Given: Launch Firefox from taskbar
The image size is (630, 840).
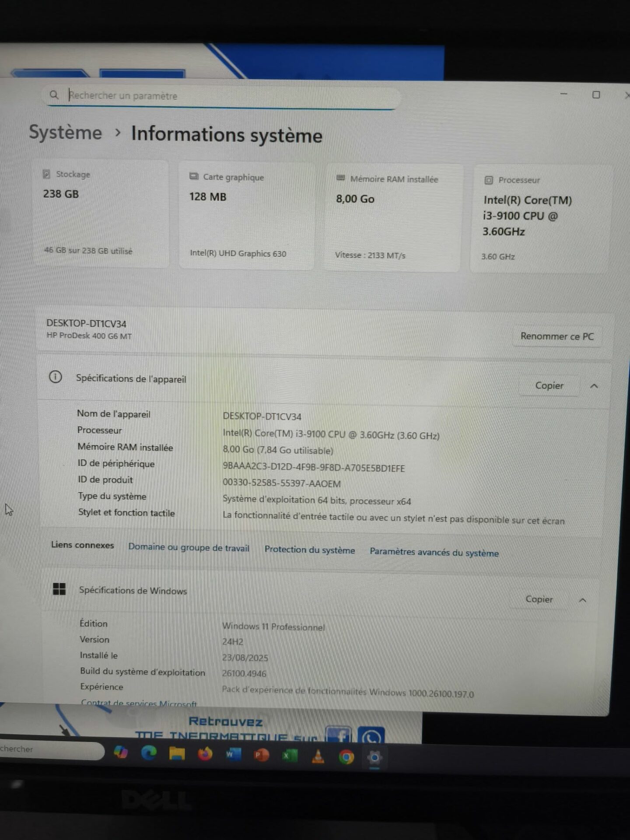Looking at the screenshot, I should click(205, 754).
